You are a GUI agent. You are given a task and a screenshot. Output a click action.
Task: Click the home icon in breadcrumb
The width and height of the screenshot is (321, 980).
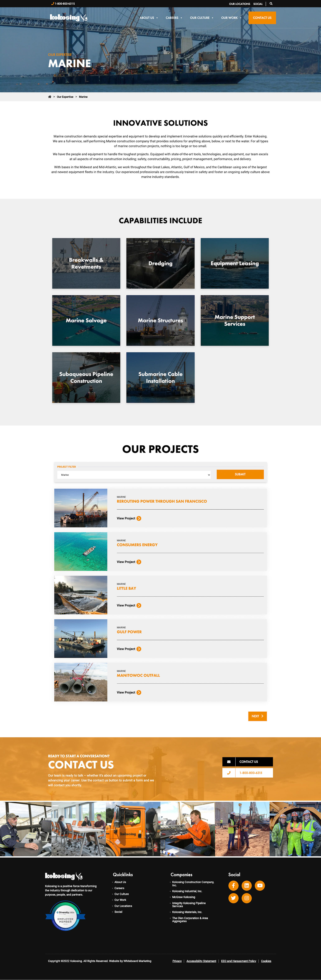50,97
